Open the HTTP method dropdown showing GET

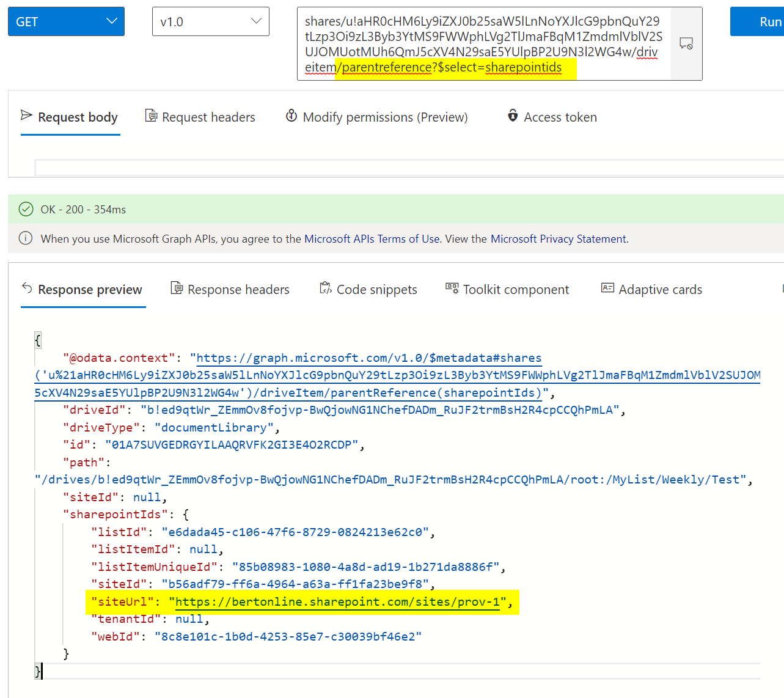click(65, 21)
